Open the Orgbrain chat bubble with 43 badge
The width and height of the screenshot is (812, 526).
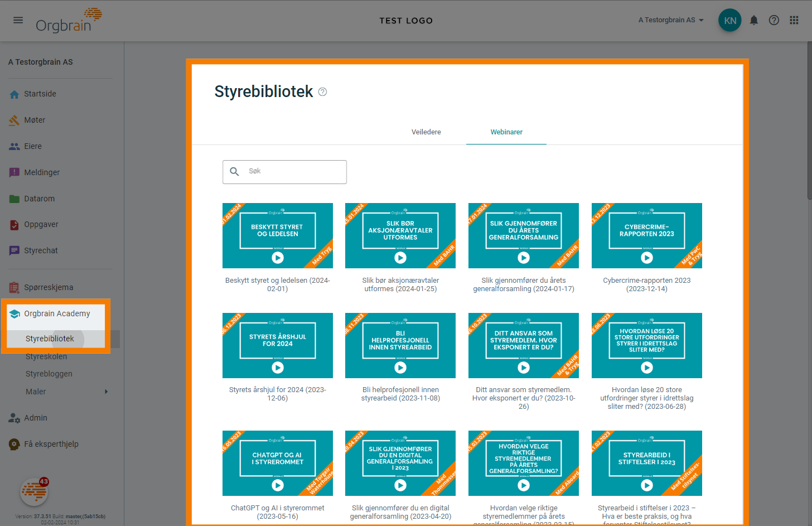[x=34, y=492]
